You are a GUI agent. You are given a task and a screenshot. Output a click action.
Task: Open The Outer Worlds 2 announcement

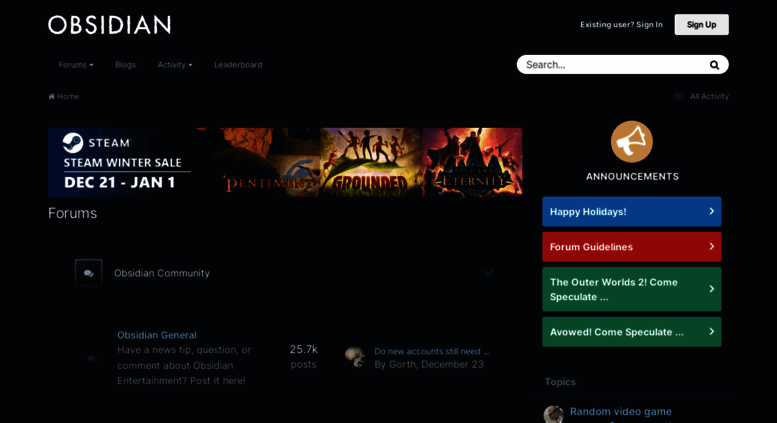[632, 289]
